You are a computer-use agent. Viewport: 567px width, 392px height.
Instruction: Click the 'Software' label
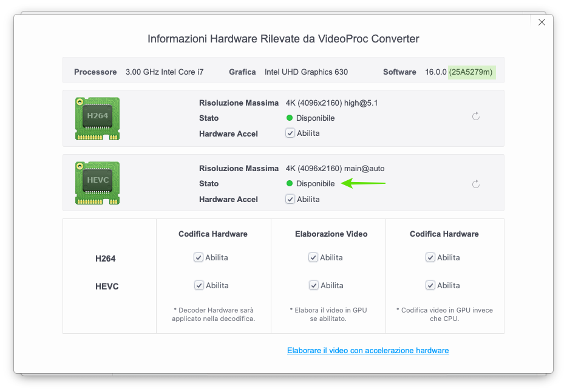coord(399,72)
